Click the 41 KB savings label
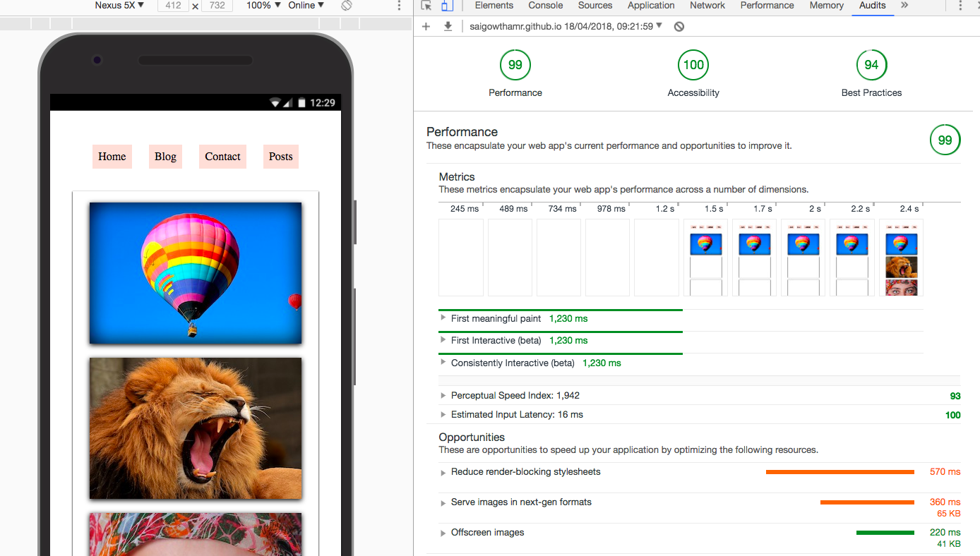Screen dimensions: 980x556 [949, 544]
